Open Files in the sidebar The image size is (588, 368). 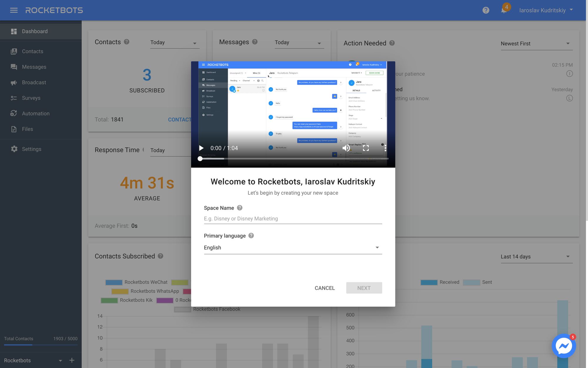point(41,129)
